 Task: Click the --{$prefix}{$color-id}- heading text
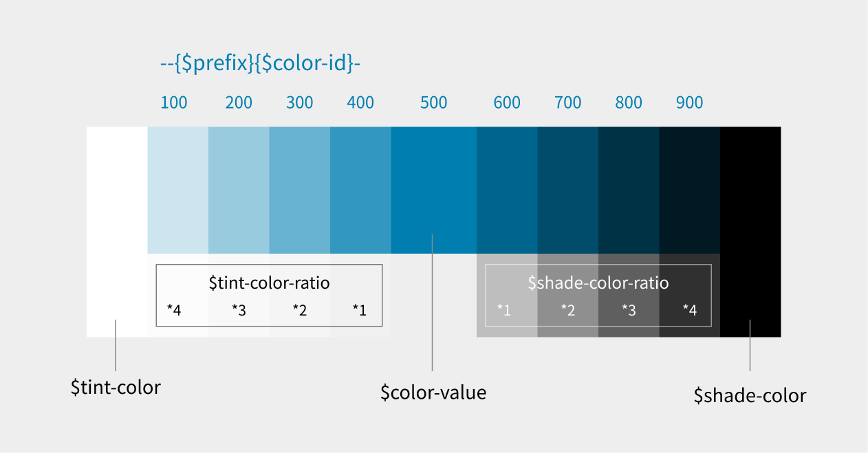(261, 64)
